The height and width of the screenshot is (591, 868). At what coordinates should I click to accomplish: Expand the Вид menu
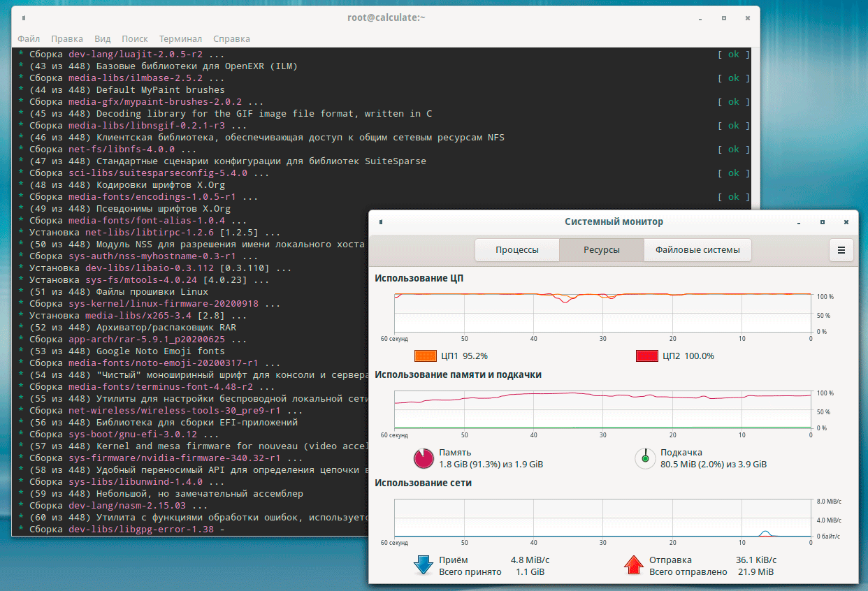103,39
